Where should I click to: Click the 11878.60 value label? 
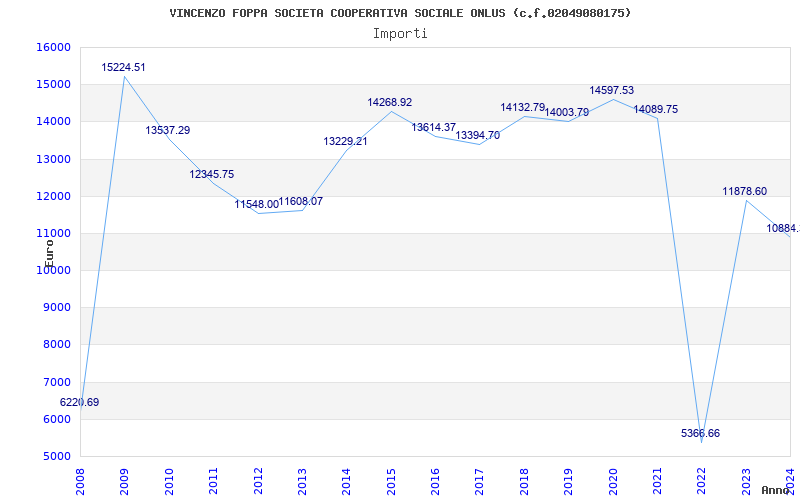(744, 191)
